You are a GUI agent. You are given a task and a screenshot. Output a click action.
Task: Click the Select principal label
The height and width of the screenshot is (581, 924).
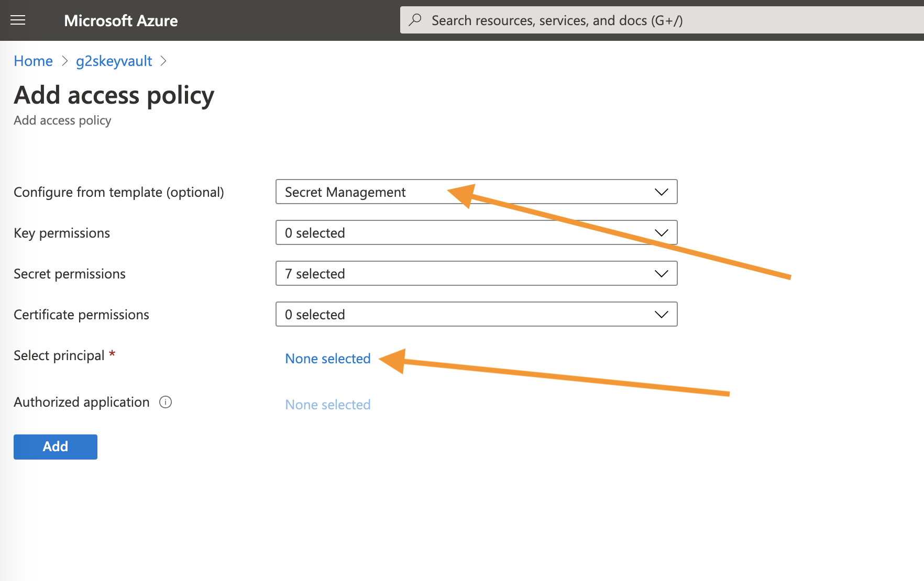59,355
